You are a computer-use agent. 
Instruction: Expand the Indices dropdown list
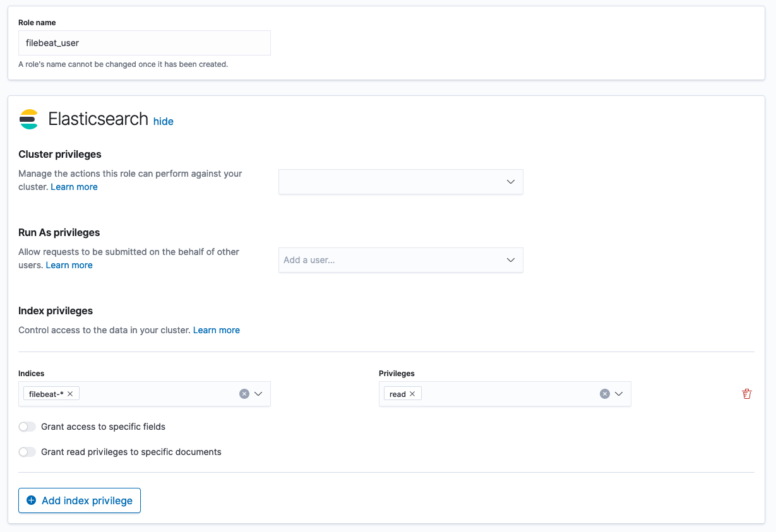[x=258, y=394]
